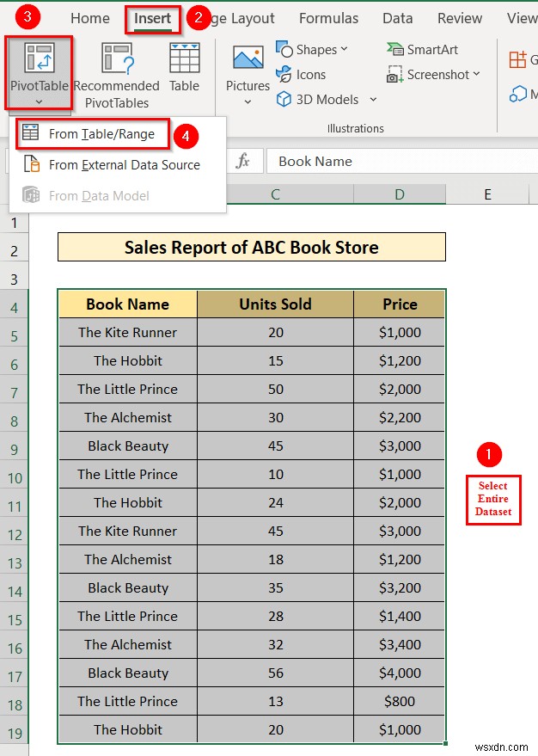Expand the 3D Models dropdown arrow
This screenshot has height=756, width=538.
point(373,99)
